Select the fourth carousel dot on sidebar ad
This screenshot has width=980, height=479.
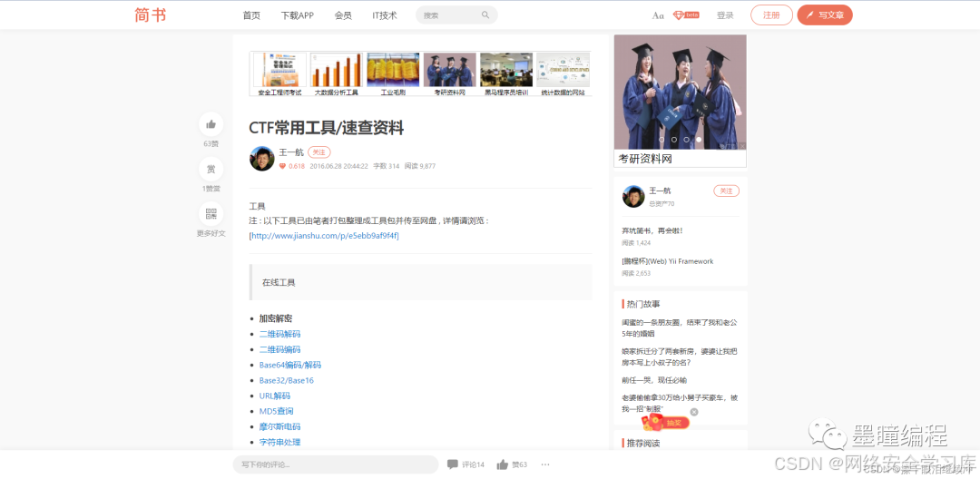699,140
